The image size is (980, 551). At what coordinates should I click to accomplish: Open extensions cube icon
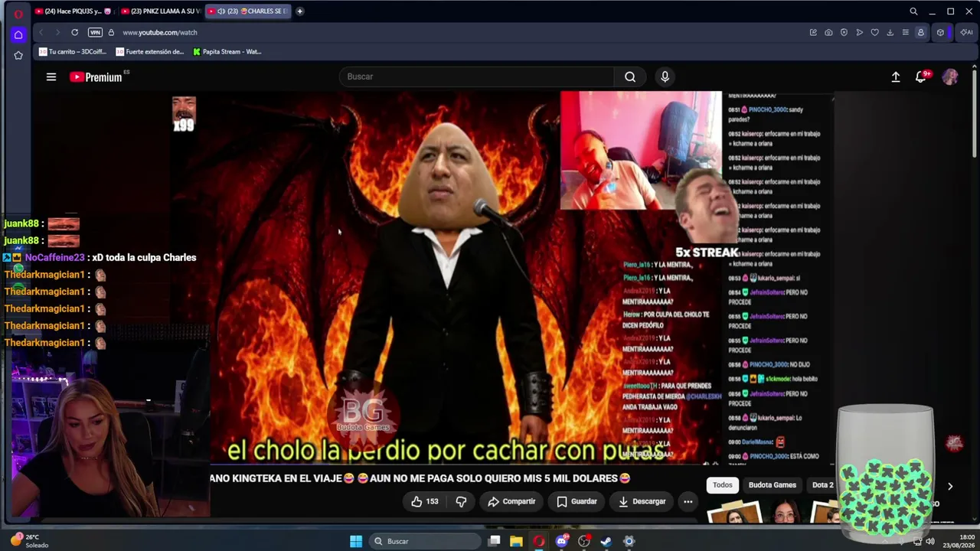(x=940, y=32)
